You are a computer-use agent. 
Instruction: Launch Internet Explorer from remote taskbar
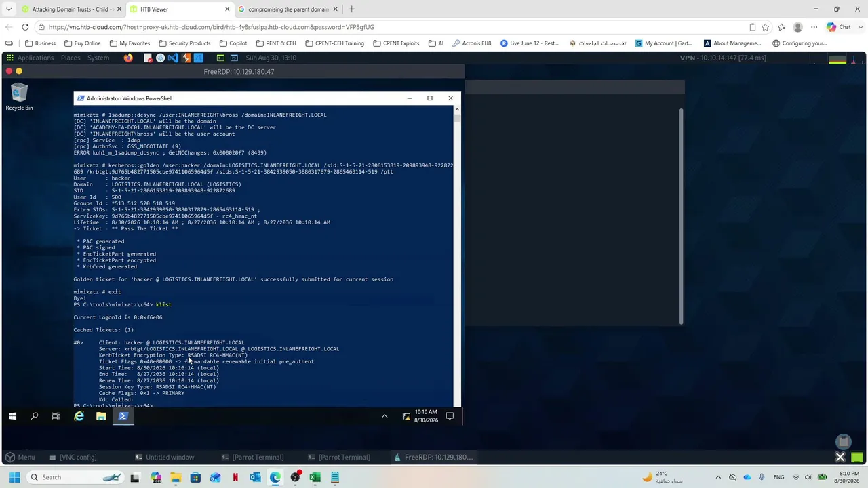pos(79,416)
